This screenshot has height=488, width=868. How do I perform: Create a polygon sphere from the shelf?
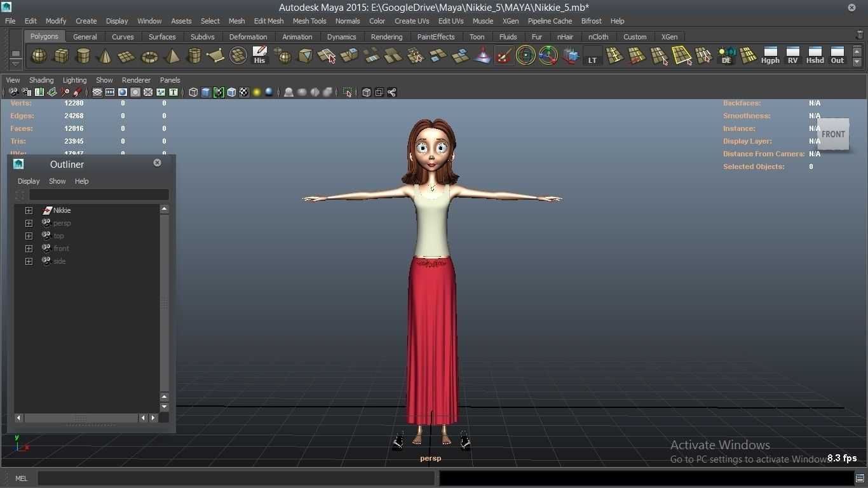[x=39, y=56]
